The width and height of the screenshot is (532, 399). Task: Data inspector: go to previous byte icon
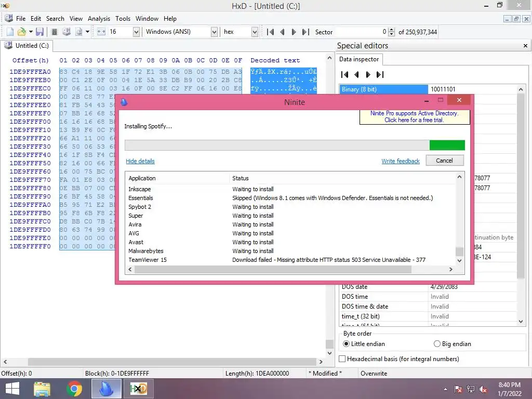[356, 74]
